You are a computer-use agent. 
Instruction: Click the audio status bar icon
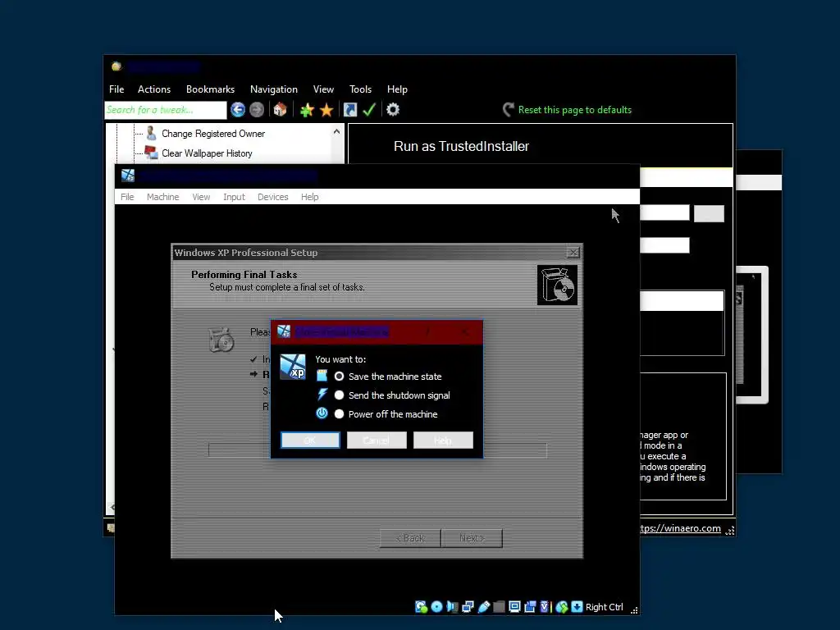tap(452, 606)
